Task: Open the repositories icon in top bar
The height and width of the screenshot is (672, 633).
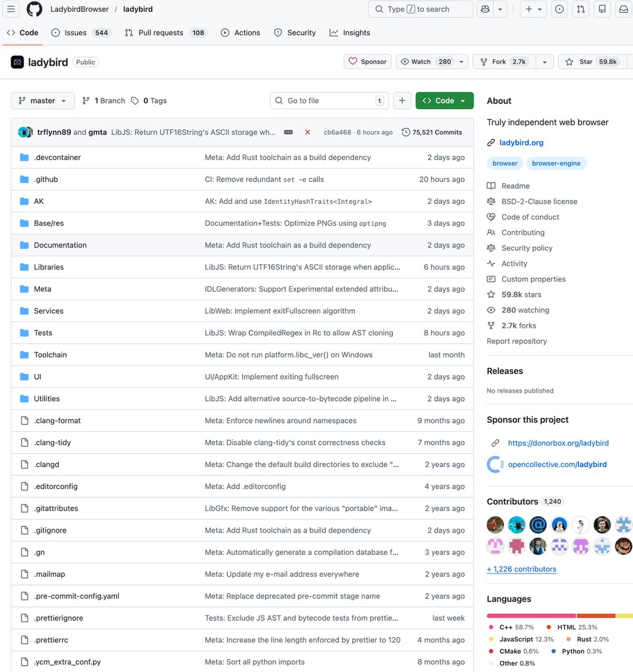Action: (x=602, y=9)
